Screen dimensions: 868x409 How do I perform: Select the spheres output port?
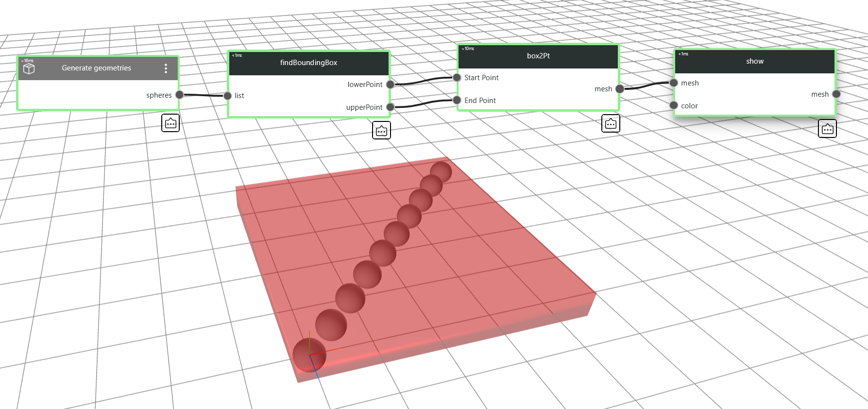[x=179, y=95]
